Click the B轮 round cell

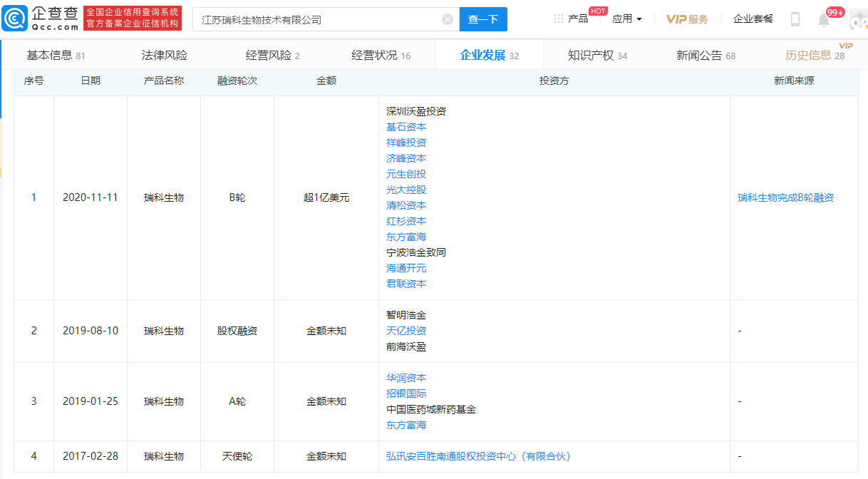click(237, 197)
